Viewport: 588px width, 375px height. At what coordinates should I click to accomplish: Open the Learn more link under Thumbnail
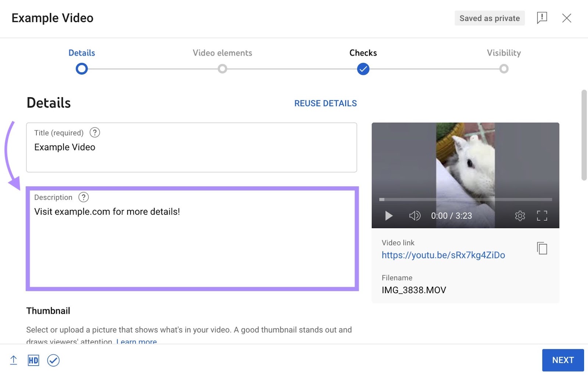[136, 341]
